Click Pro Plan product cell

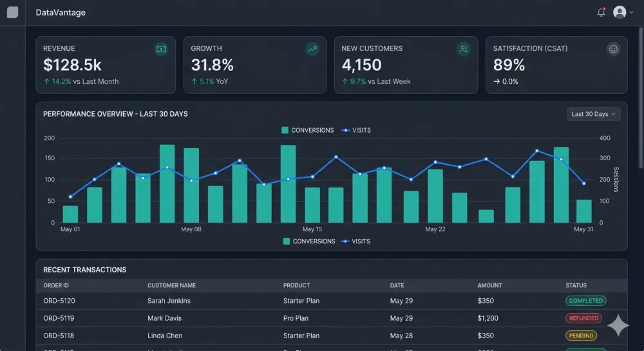point(296,318)
